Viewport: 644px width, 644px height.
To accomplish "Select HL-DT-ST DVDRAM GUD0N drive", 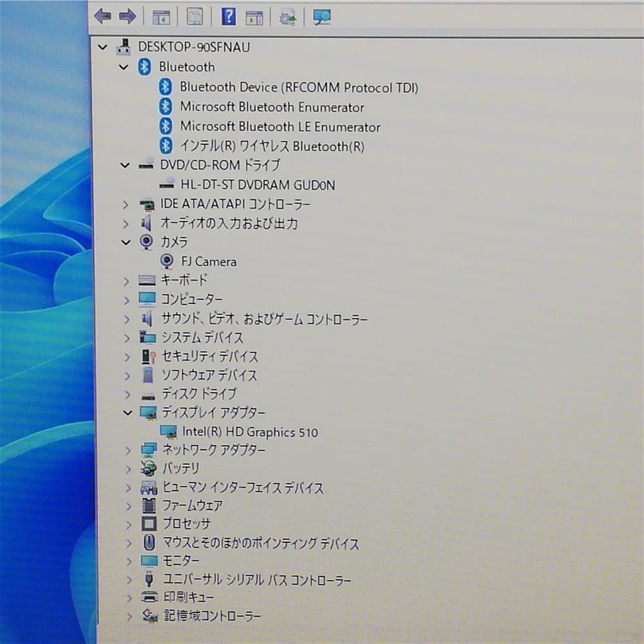I will tap(258, 185).
